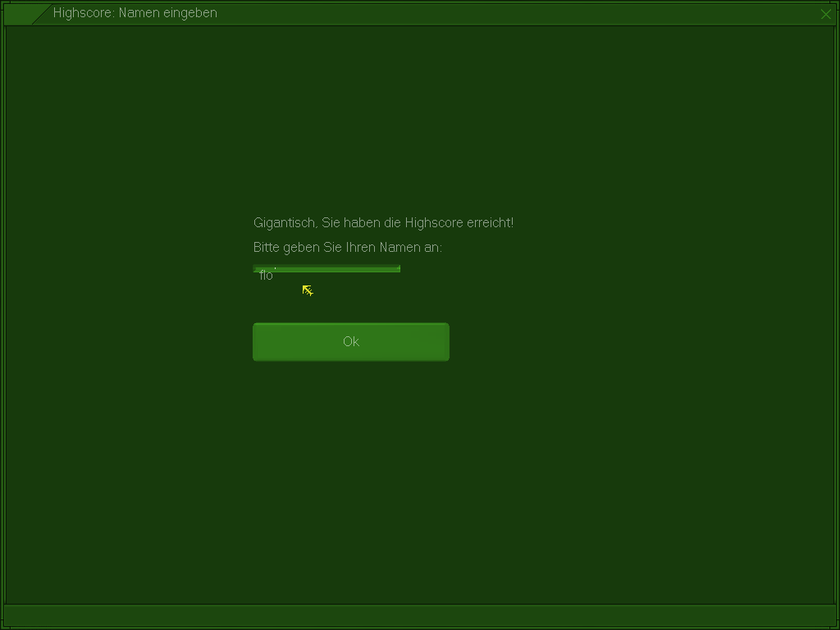Click on the typed name 'flo'

coord(266,276)
